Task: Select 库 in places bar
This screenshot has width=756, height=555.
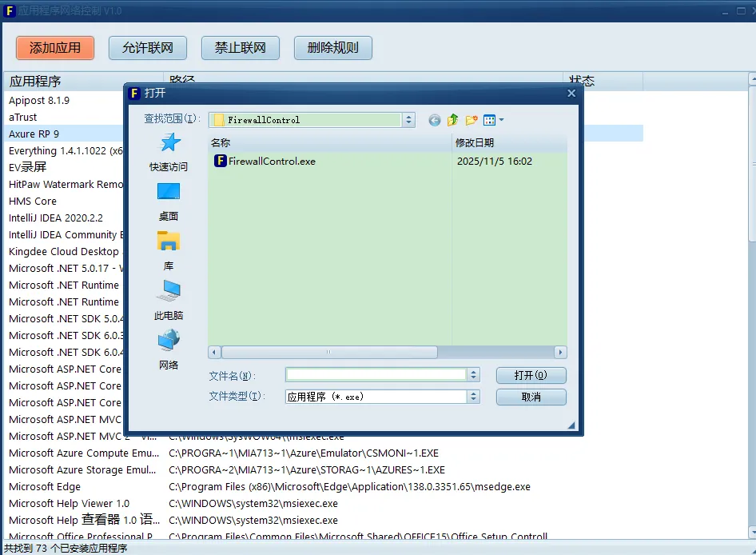Action: coord(169,251)
